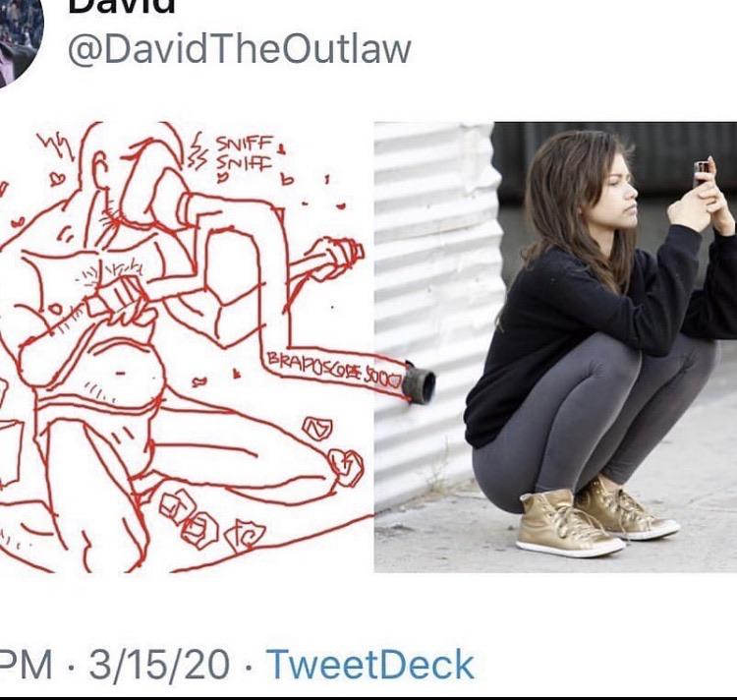Click the display name David
The height and width of the screenshot is (700, 737).
(121, 7)
